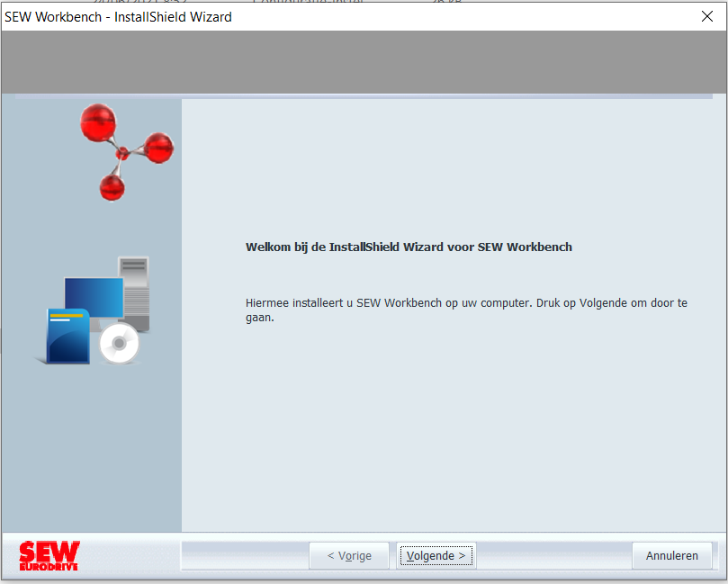Click the white CD disc icon
This screenshot has width=728, height=584.
point(120,344)
